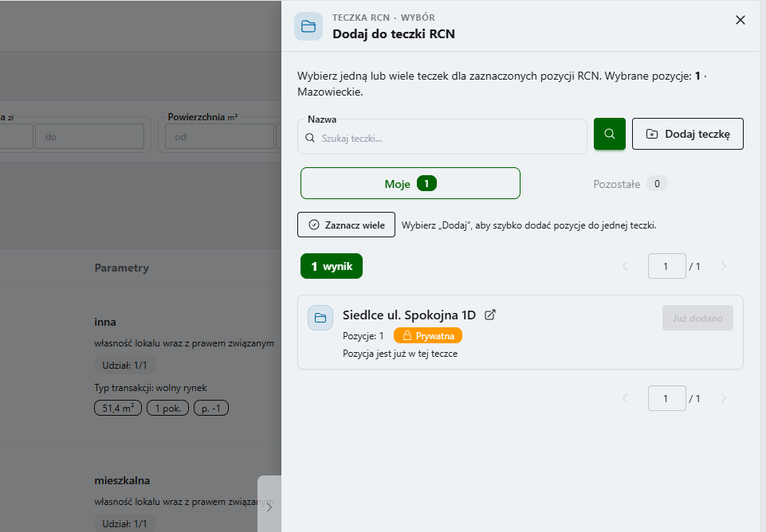
Task: Click the 51,4 m² tag in background
Action: pyautogui.click(x=118, y=408)
